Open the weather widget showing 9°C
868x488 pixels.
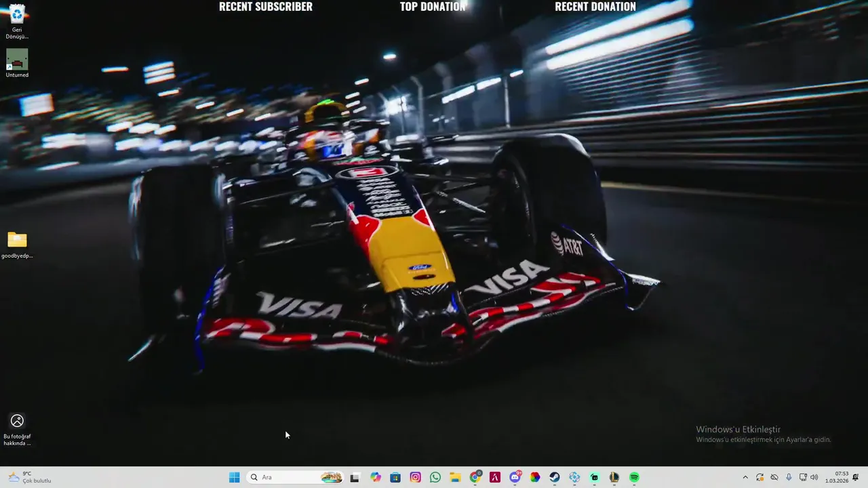pyautogui.click(x=30, y=477)
